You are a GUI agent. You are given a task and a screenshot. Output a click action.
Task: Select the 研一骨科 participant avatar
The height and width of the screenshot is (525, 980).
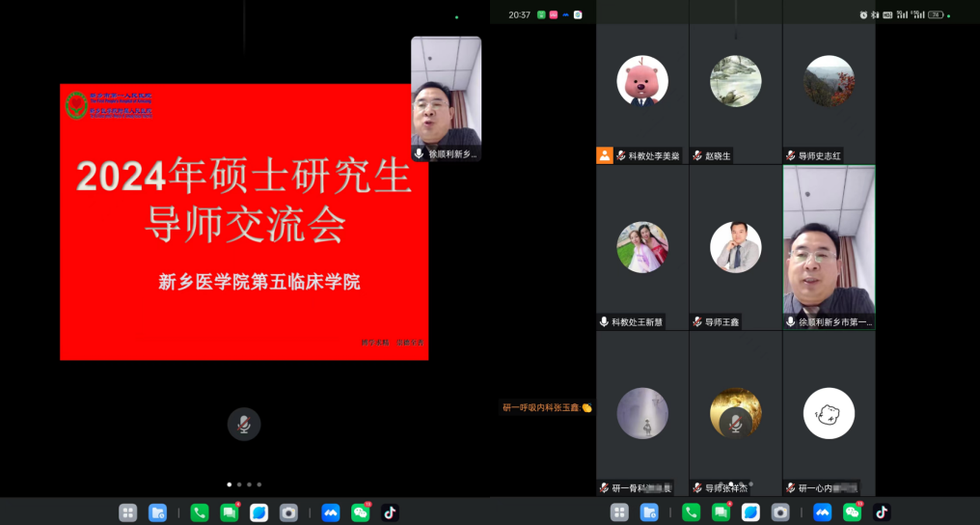tap(642, 413)
